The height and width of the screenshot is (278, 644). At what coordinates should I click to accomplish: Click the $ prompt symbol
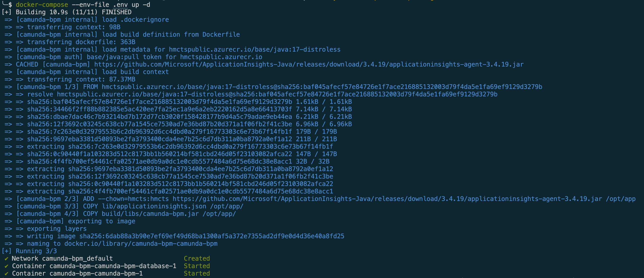tap(10, 5)
